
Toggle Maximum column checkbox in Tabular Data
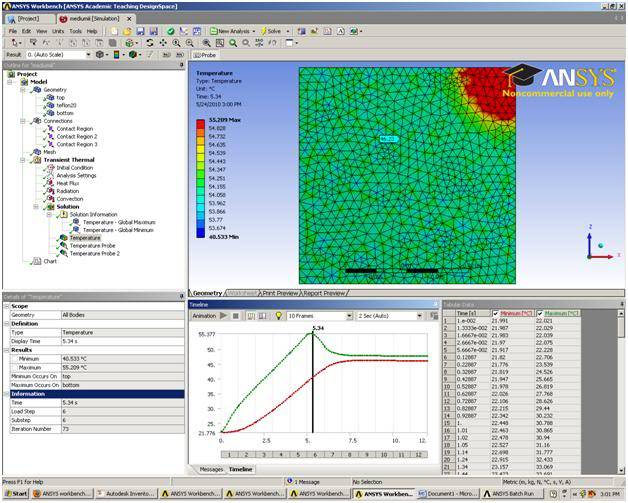[x=540, y=314]
